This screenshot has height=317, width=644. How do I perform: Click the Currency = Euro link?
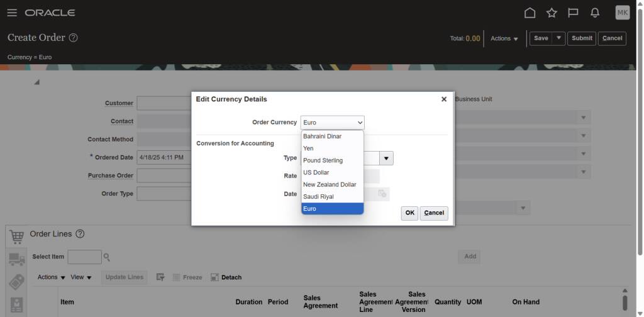[30, 57]
